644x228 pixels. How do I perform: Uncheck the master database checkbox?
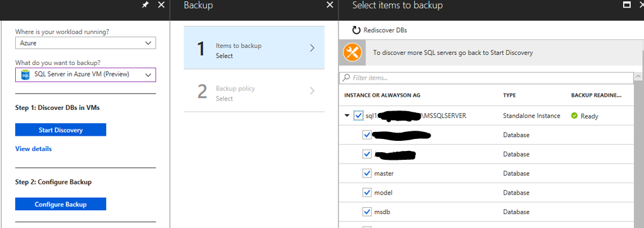coord(367,174)
